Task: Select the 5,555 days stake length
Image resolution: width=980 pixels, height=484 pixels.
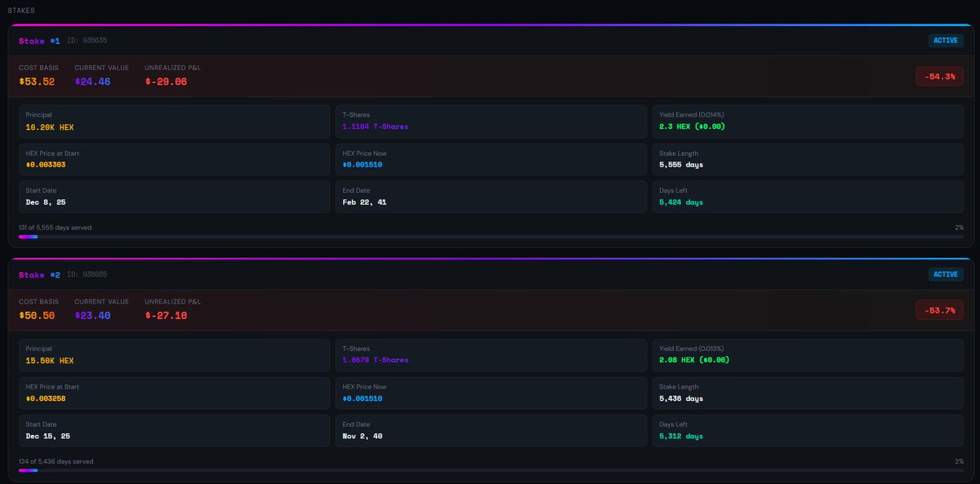Action: tap(681, 165)
